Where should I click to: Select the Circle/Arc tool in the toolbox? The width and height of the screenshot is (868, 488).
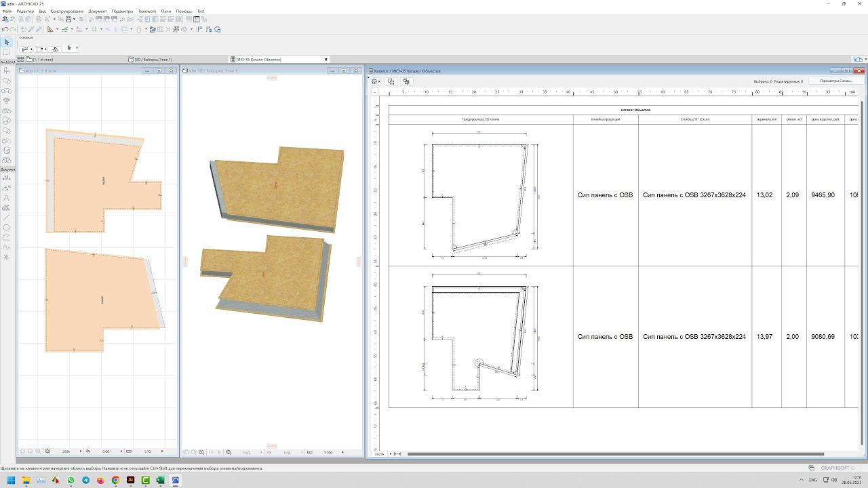(x=7, y=228)
